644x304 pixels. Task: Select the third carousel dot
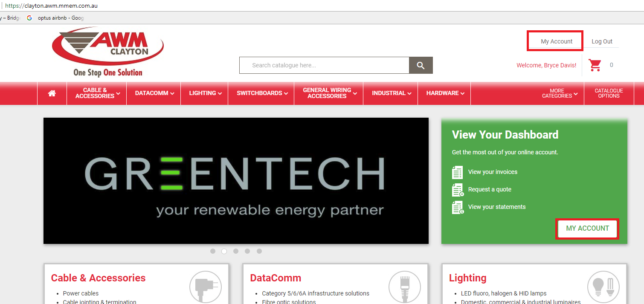(236, 251)
